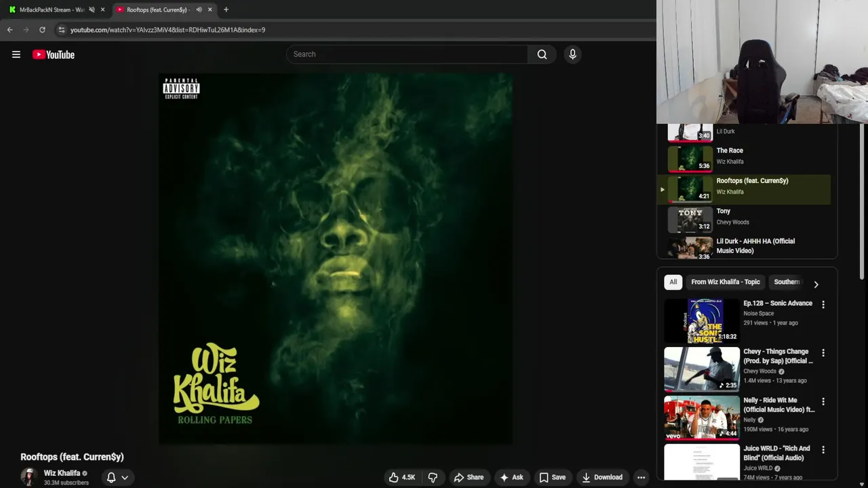This screenshot has width=868, height=488.
Task: Play Lil Durk - AHHH HA playlist entry
Action: [744, 247]
